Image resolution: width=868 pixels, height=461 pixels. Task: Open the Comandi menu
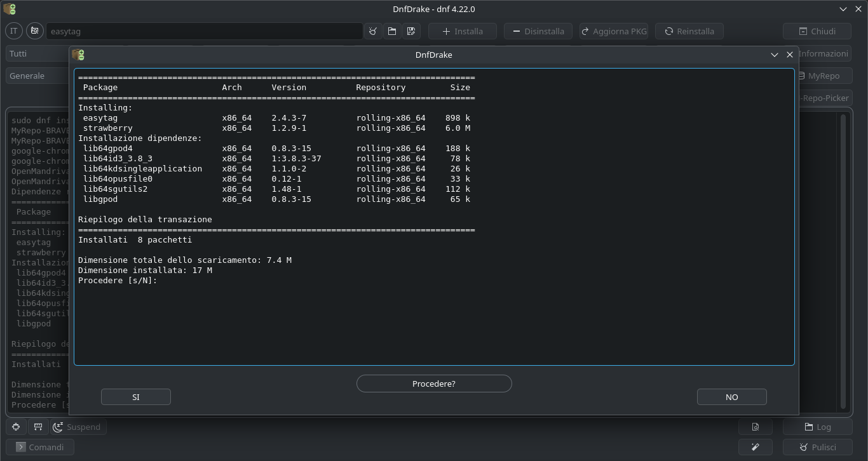[40, 447]
